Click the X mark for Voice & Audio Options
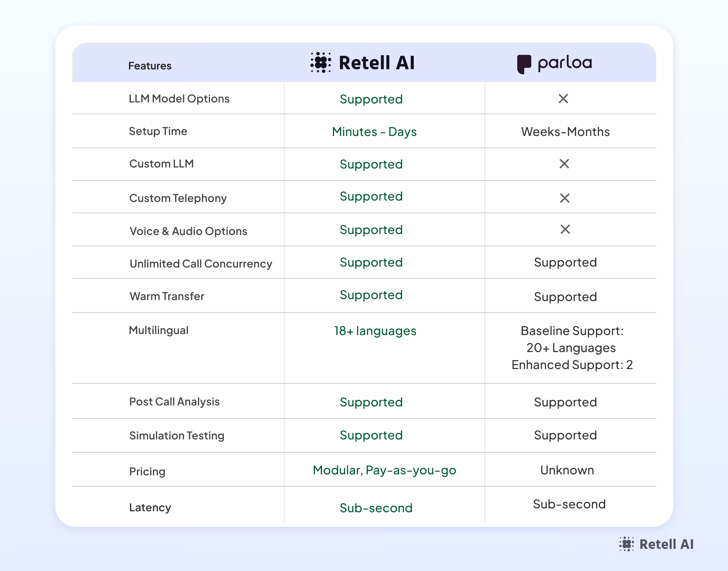This screenshot has height=571, width=728. click(565, 229)
